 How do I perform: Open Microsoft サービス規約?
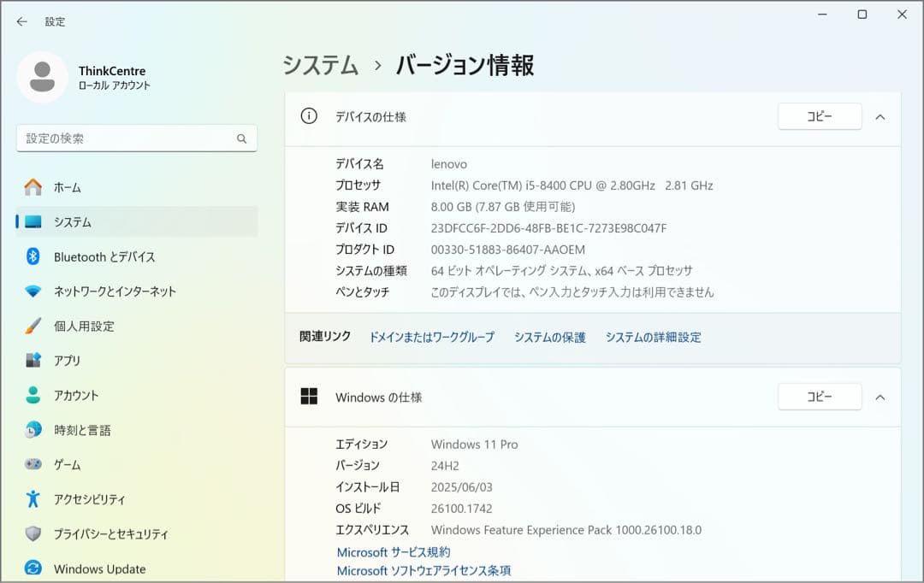(394, 551)
